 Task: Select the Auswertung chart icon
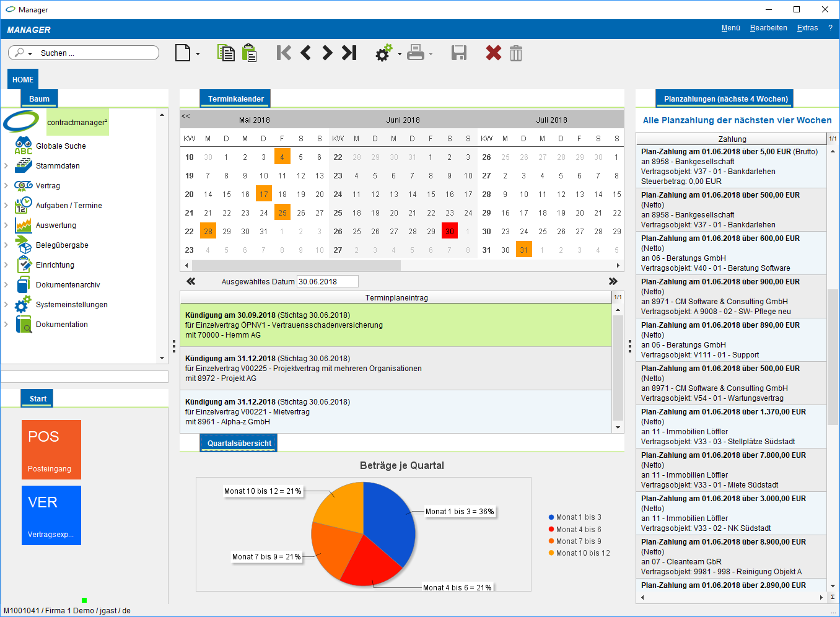24,225
